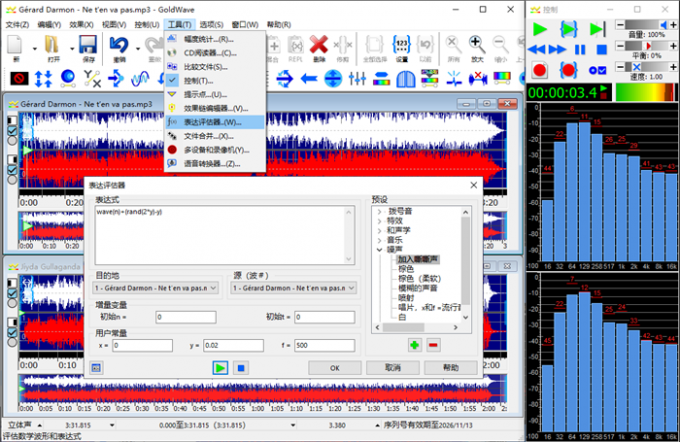Toggle left channel checkbox in the Gérard Darmon window
Viewport: 680px width, 442px height.
[12, 131]
